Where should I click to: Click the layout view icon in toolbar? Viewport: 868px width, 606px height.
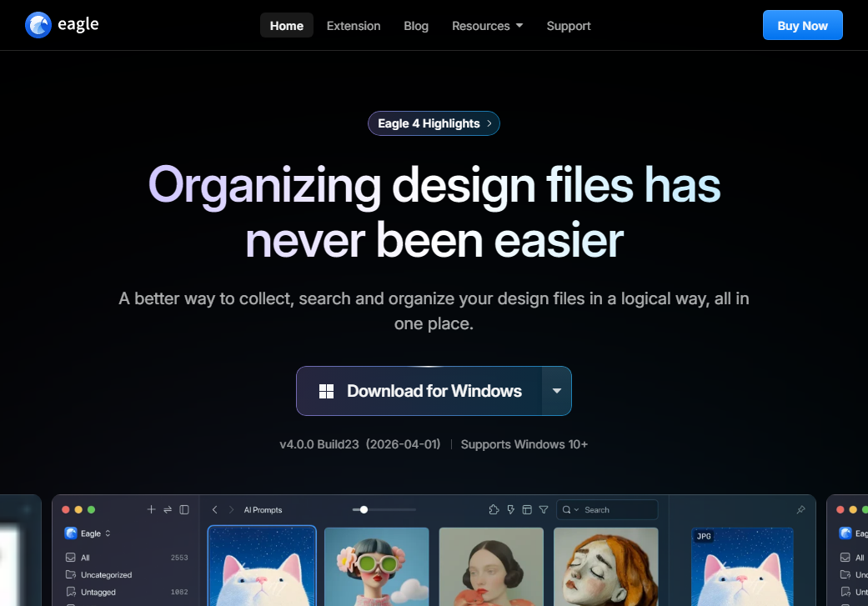[x=527, y=509]
